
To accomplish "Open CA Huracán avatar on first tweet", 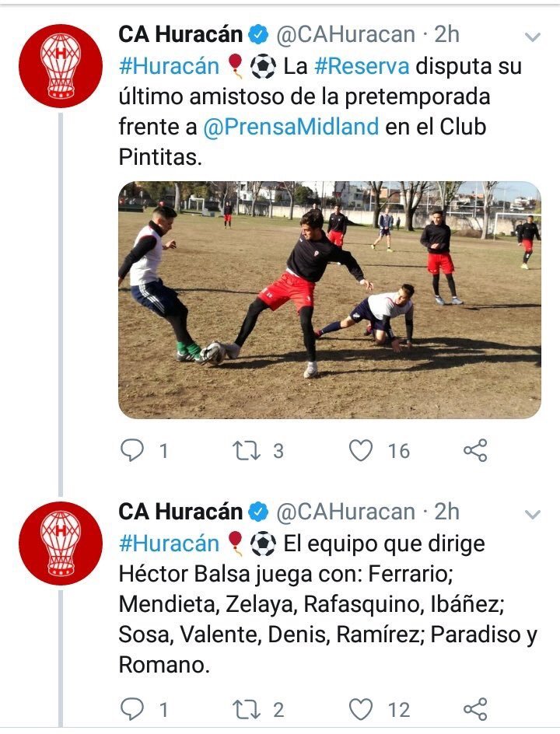I will click(61, 66).
